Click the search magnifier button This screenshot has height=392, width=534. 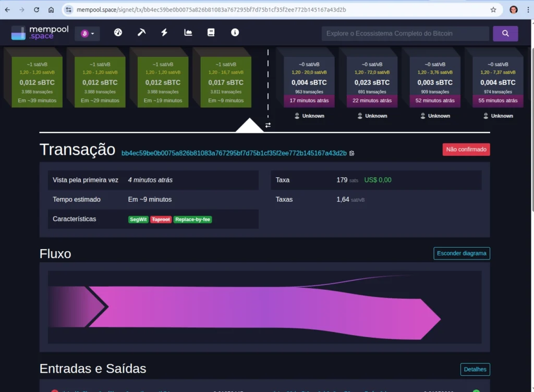(505, 33)
